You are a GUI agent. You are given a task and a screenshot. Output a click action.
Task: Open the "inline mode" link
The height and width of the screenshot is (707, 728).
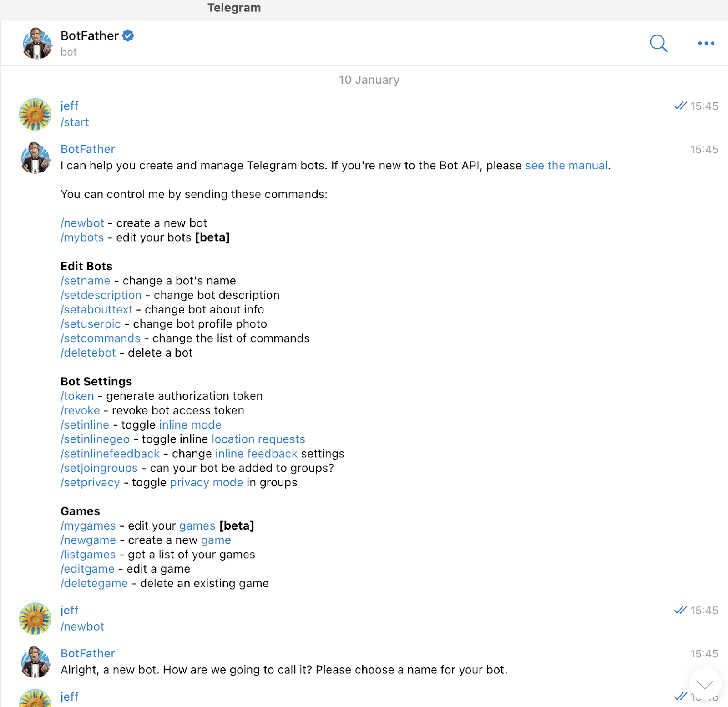(190, 425)
